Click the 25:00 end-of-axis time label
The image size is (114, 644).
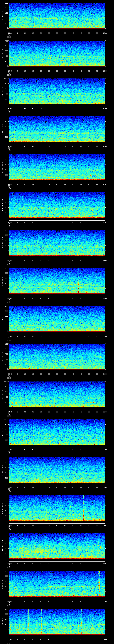[x=105, y=412]
